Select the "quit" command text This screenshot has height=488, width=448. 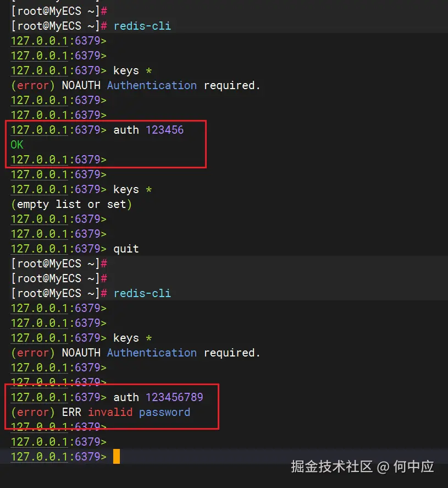click(126, 249)
